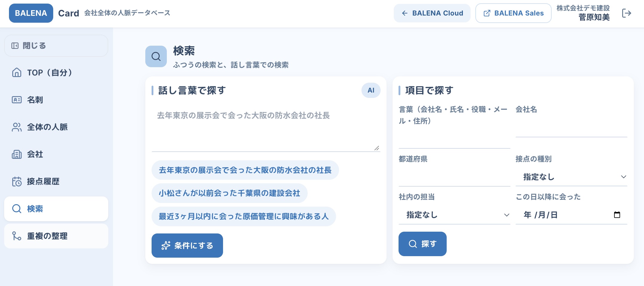Click the BALENA logo badge
This screenshot has height=286, width=644.
click(31, 13)
